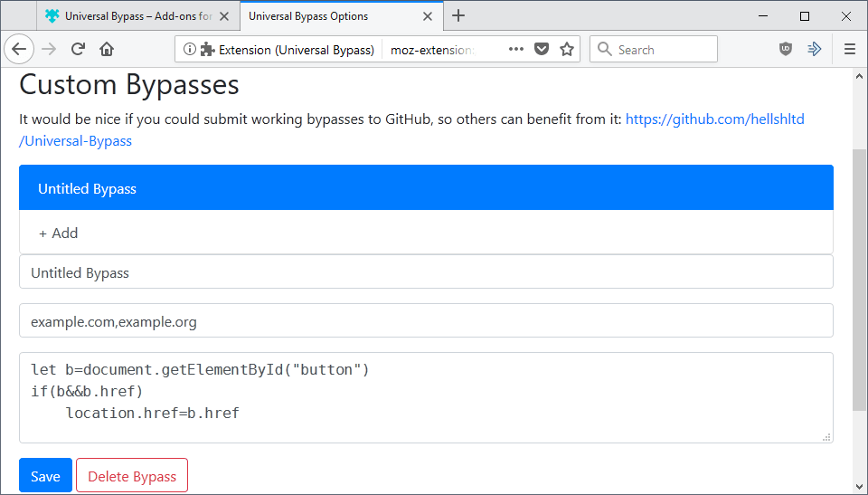Click inside the bypass script textarea
Image resolution: width=868 pixels, height=495 pixels.
(426, 398)
